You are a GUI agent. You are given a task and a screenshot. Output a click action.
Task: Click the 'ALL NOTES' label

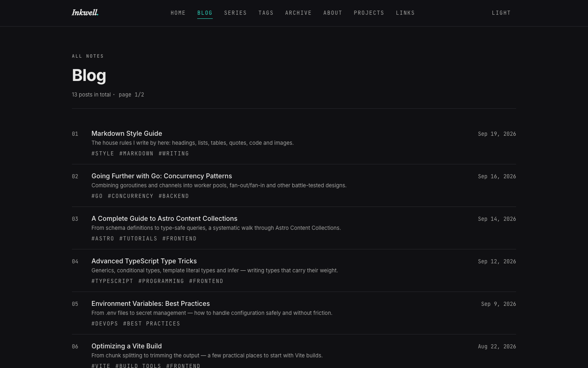click(88, 56)
